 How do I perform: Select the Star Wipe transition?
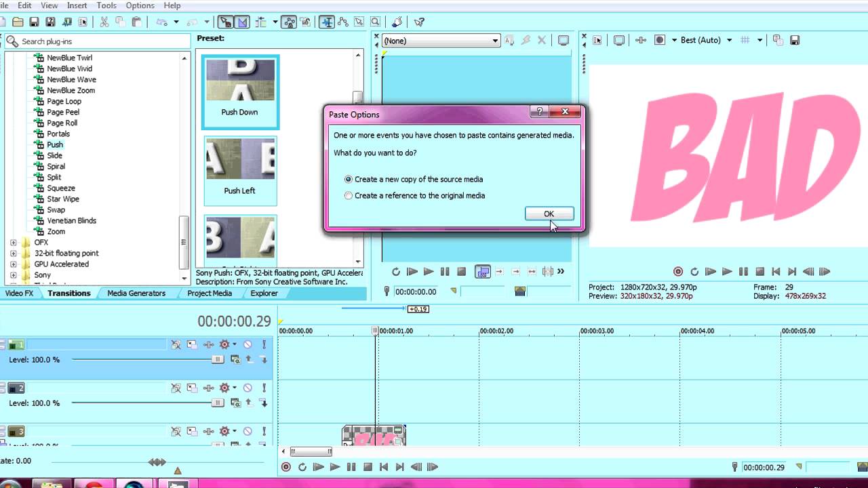63,199
